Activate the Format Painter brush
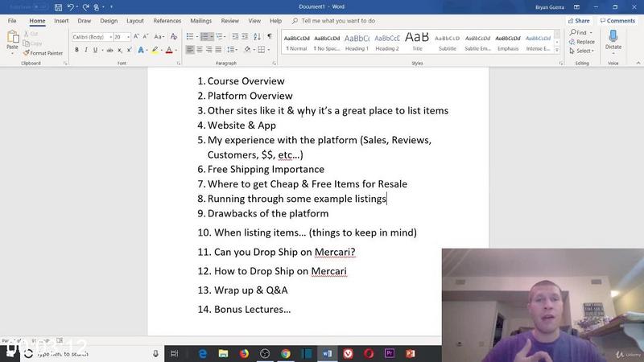Image resolution: width=644 pixels, height=362 pixels. pyautogui.click(x=43, y=53)
